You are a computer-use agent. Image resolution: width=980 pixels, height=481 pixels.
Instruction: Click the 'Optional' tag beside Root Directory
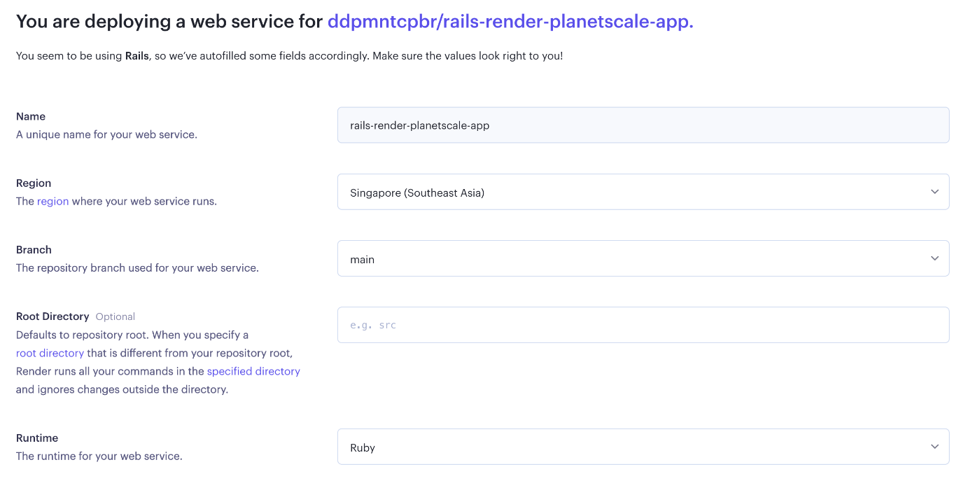coord(115,316)
